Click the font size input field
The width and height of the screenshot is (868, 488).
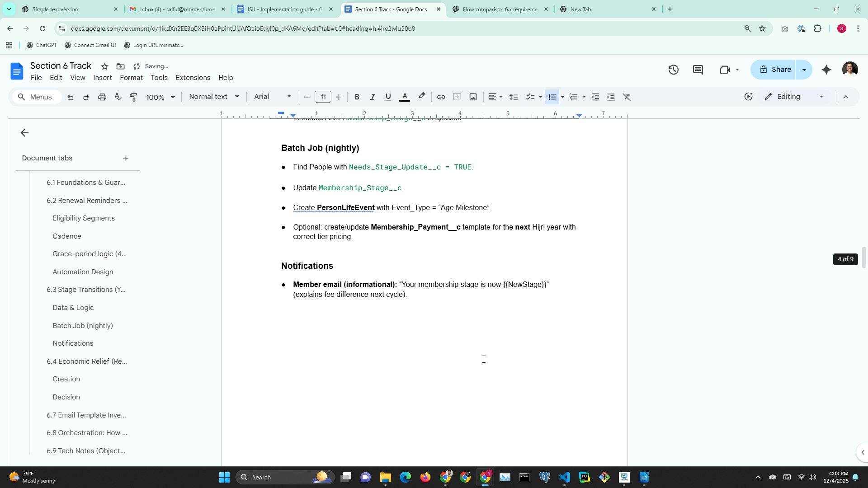(x=323, y=97)
